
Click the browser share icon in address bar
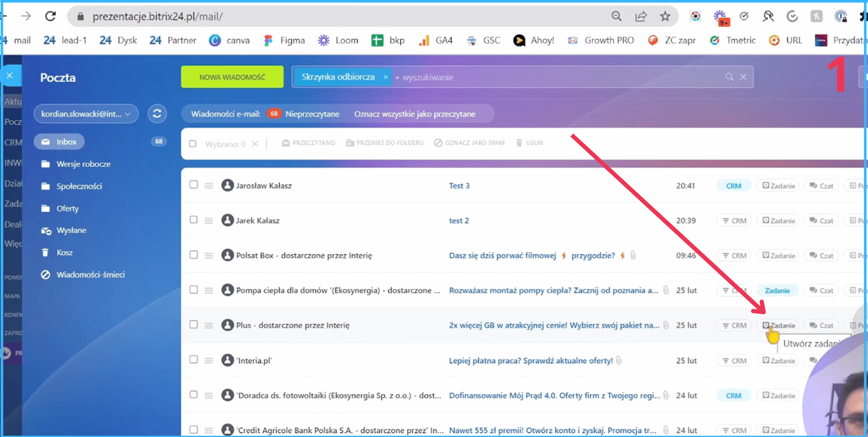click(641, 17)
